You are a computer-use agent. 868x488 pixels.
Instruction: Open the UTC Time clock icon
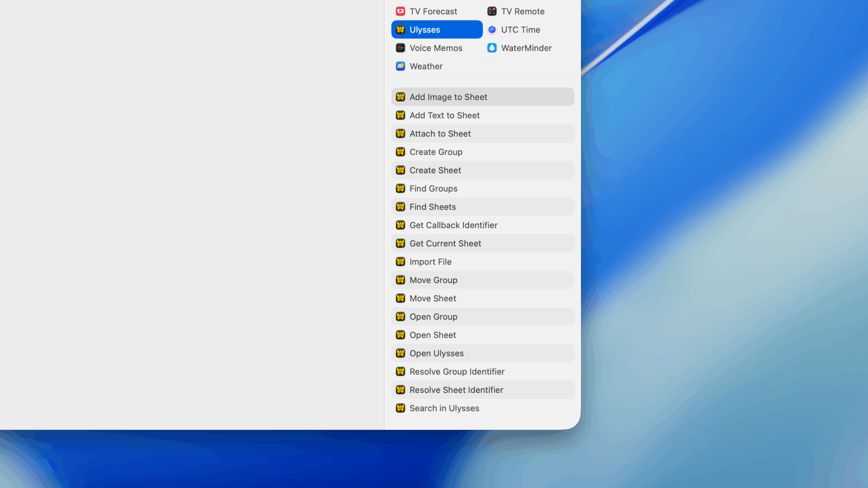[x=492, y=29]
